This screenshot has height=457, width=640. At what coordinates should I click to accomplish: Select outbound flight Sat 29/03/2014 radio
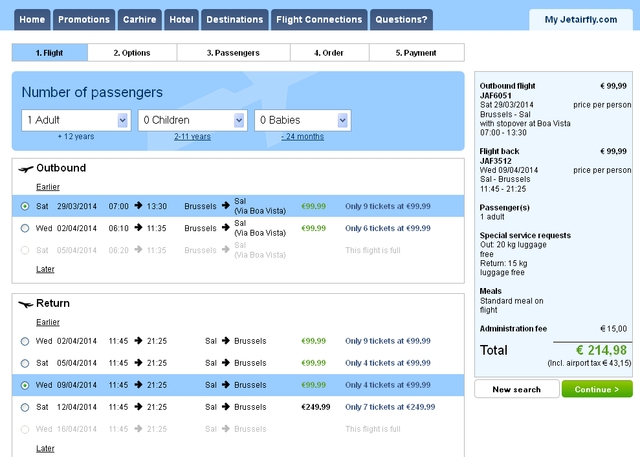[x=25, y=206]
